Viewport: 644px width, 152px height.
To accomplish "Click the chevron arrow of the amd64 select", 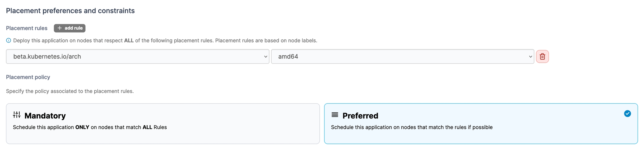I will coord(530,57).
